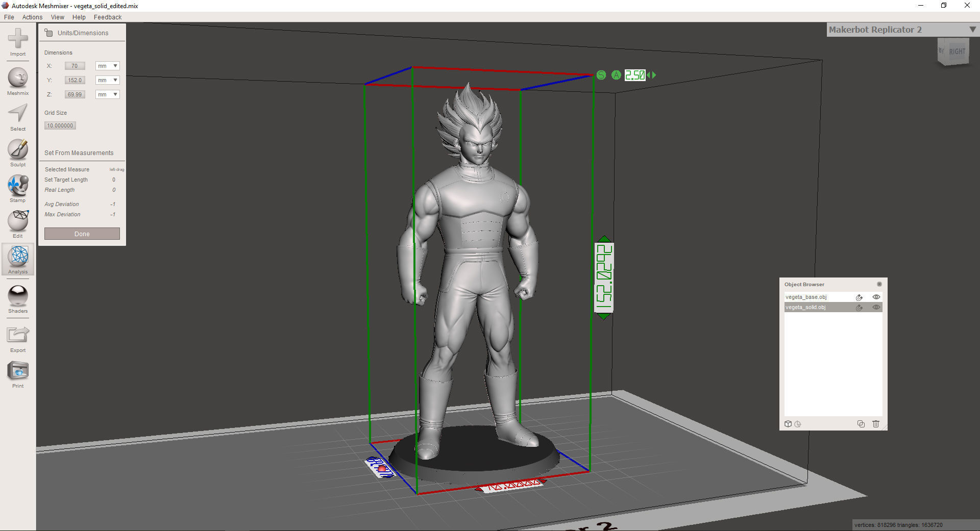
Task: Open the Edit tool menu
Action: [x=18, y=224]
